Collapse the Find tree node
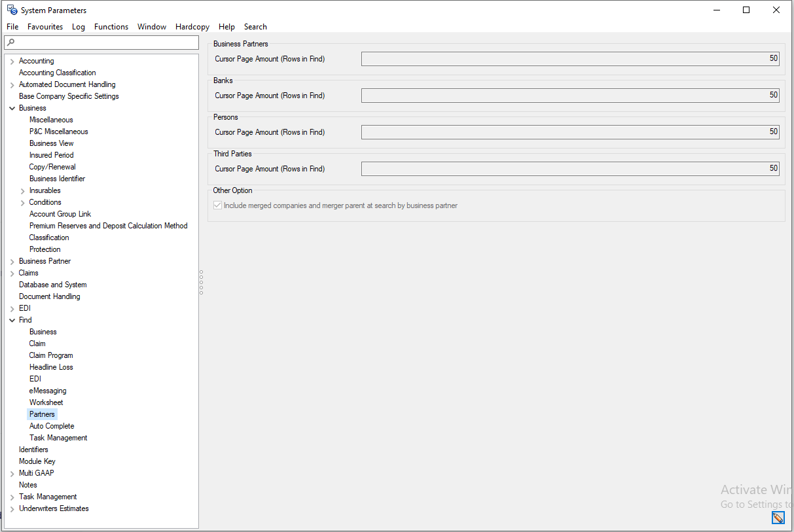Screen dimensions: 794x532 pos(12,321)
